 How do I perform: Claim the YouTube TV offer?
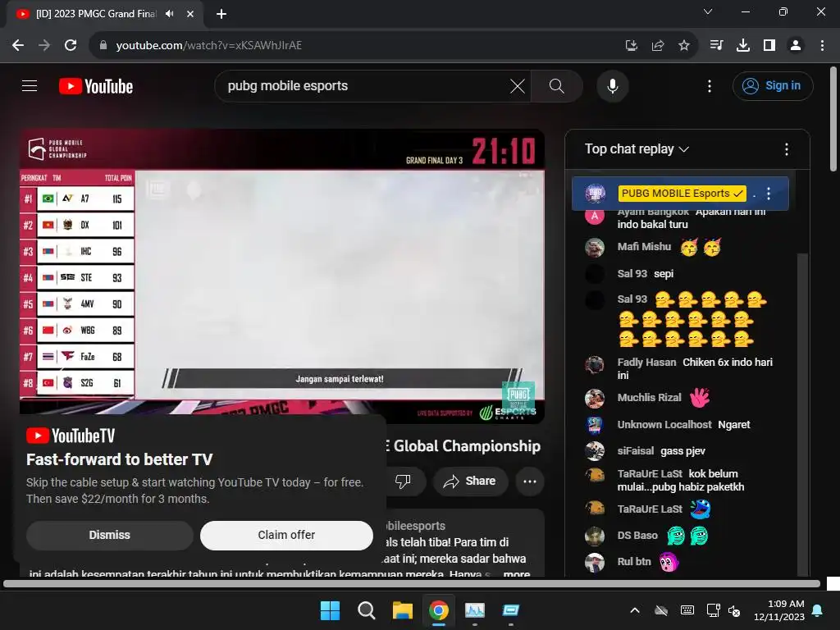pyautogui.click(x=286, y=535)
